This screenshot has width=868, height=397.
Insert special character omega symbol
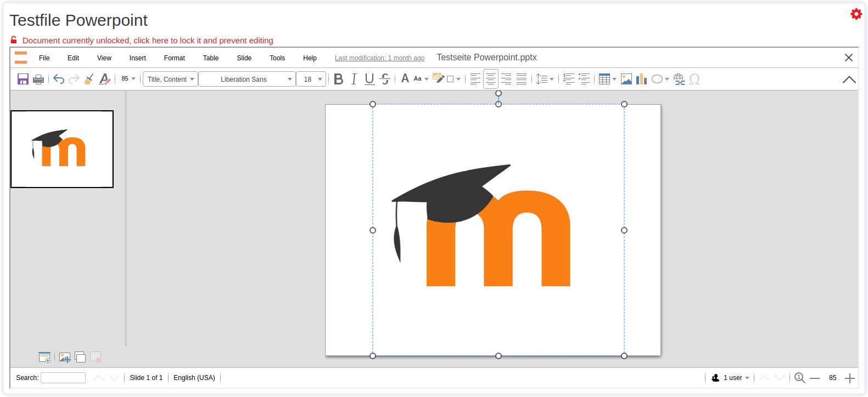tap(695, 79)
